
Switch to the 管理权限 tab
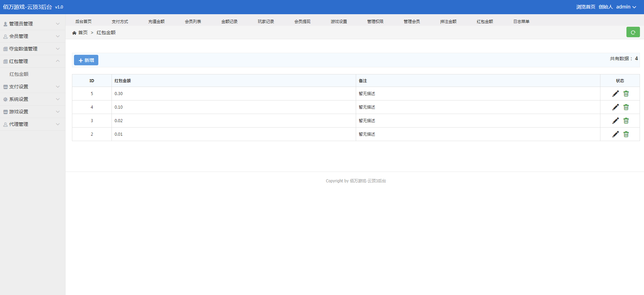click(375, 21)
